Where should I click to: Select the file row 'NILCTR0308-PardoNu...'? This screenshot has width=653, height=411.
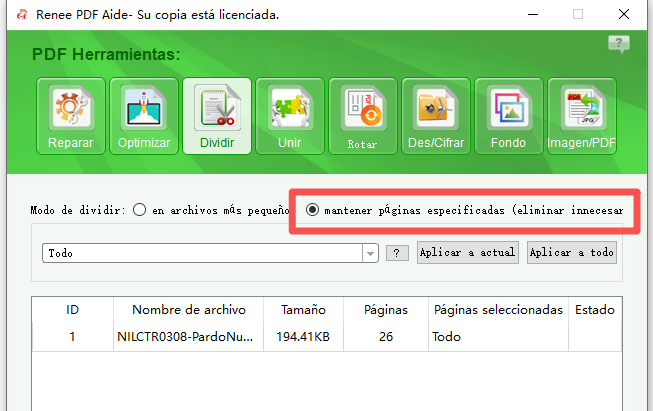click(327, 336)
